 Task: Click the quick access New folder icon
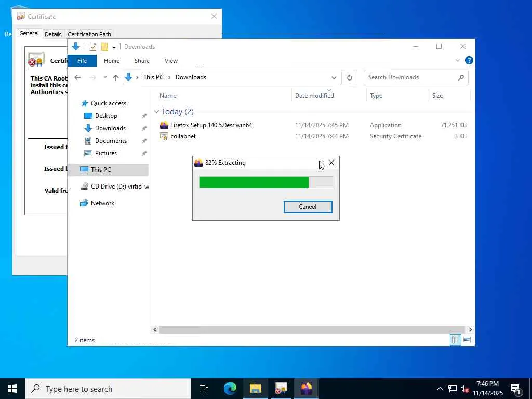[104, 47]
